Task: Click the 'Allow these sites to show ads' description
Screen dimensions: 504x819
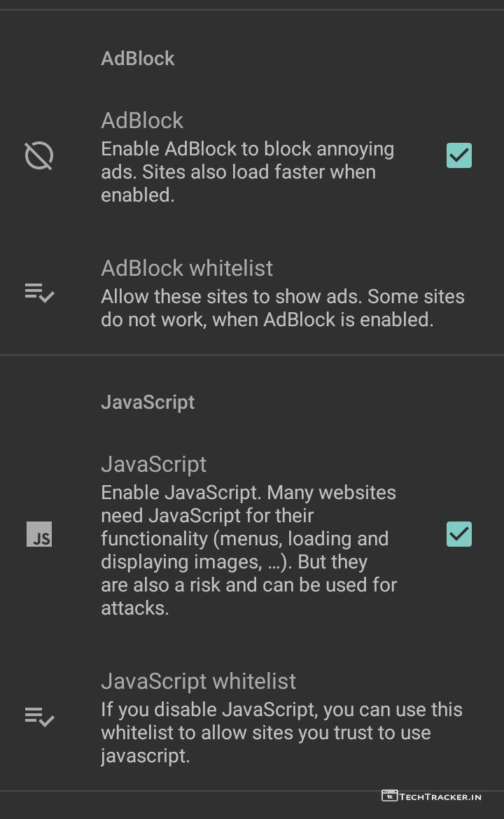Action: (x=282, y=308)
